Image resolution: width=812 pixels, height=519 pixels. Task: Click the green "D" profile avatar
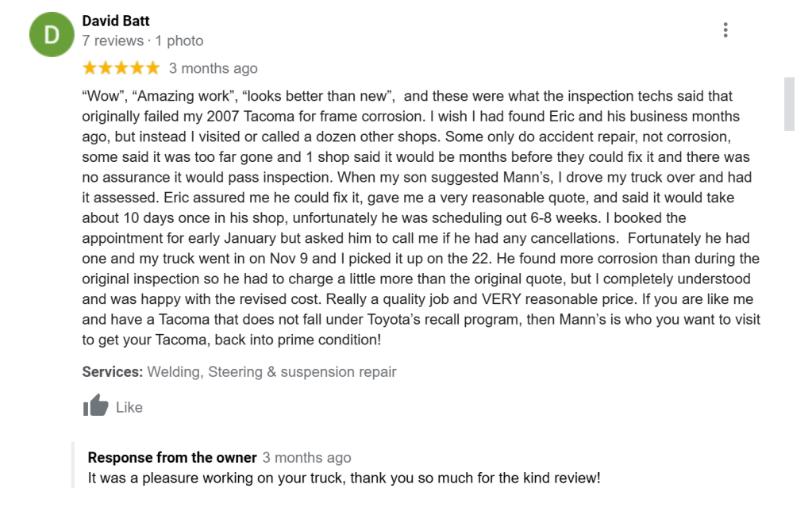click(52, 34)
